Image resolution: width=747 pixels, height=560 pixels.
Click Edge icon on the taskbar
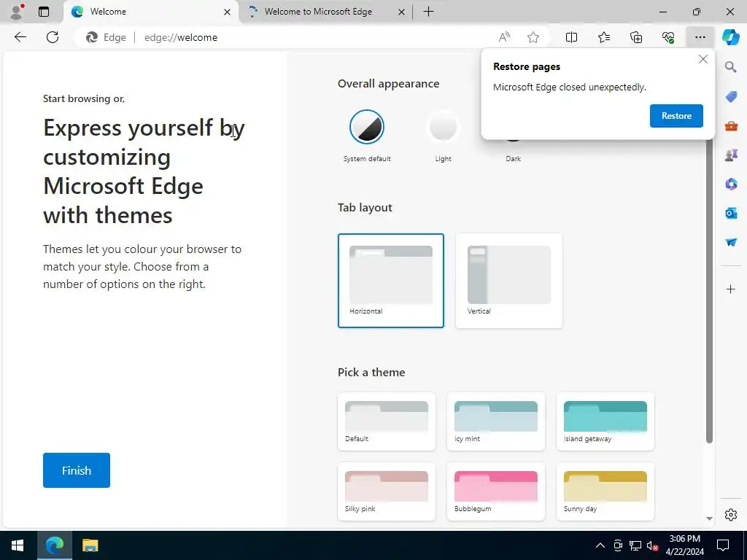[x=54, y=545]
